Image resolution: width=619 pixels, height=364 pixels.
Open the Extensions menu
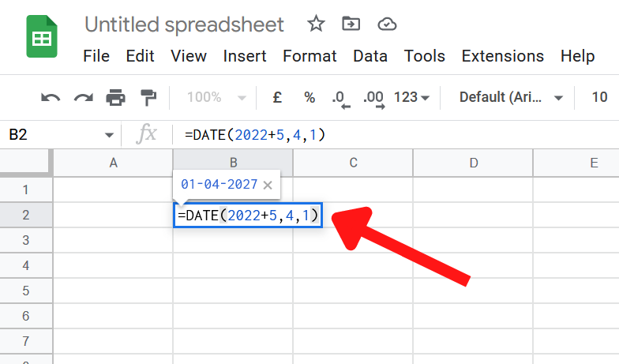502,56
